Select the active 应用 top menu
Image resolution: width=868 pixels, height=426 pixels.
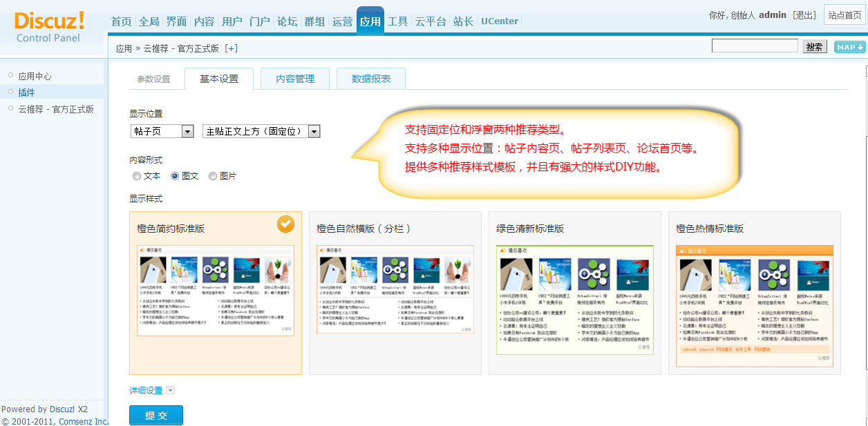(x=370, y=21)
